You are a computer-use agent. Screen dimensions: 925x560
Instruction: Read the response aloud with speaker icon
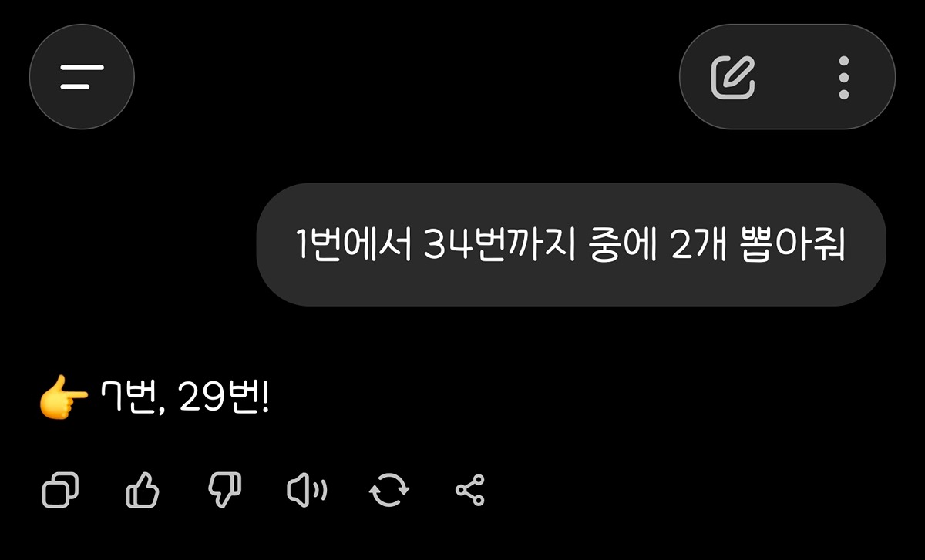click(x=307, y=490)
